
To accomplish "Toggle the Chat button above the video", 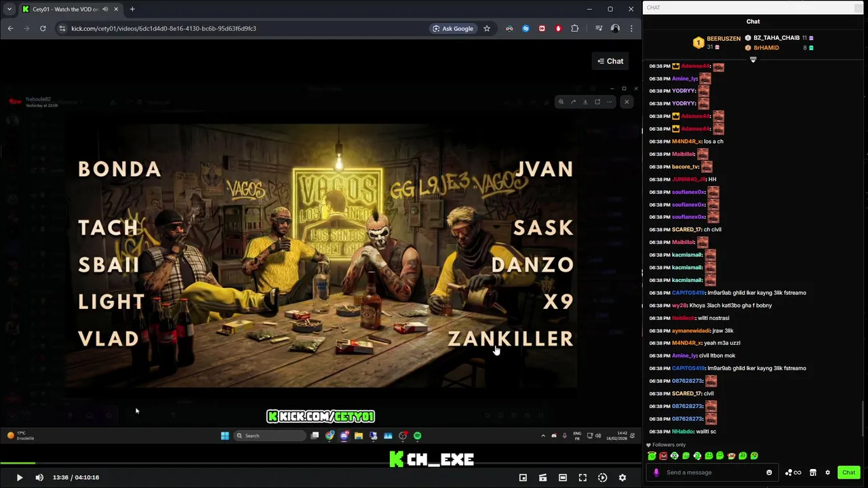I will point(610,61).
